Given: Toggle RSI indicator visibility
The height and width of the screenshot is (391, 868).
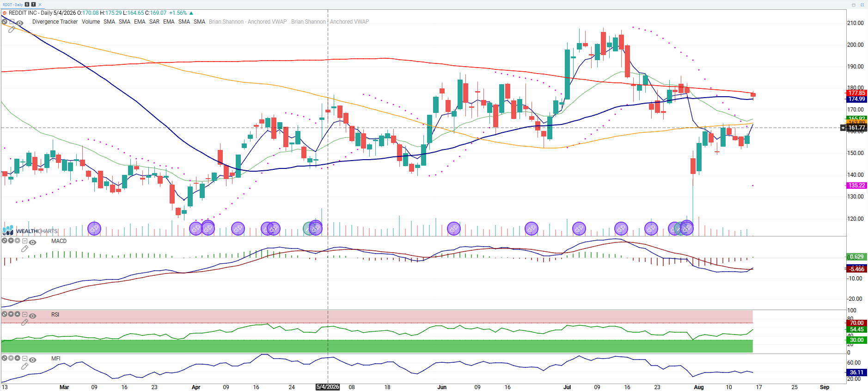Looking at the screenshot, I should tap(32, 316).
